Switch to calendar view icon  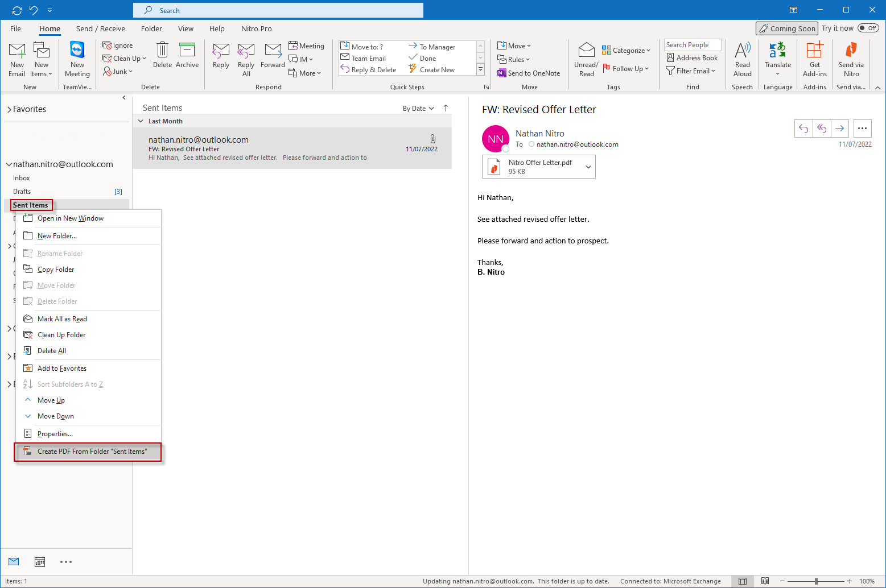click(40, 562)
